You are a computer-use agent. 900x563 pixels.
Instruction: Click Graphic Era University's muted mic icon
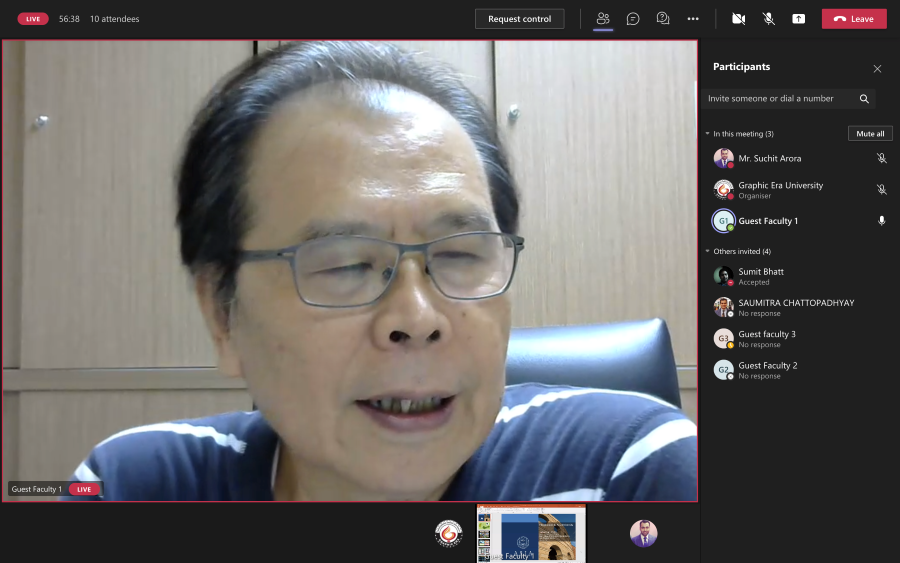(x=881, y=189)
